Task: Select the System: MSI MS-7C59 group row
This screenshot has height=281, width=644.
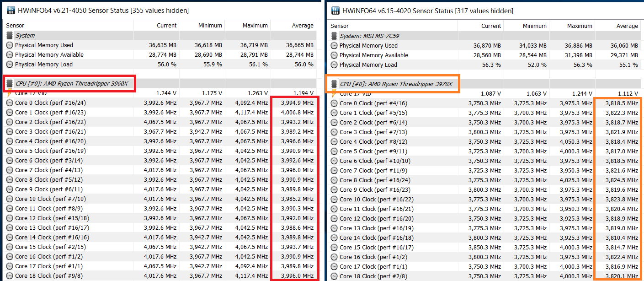Action: coord(484,36)
